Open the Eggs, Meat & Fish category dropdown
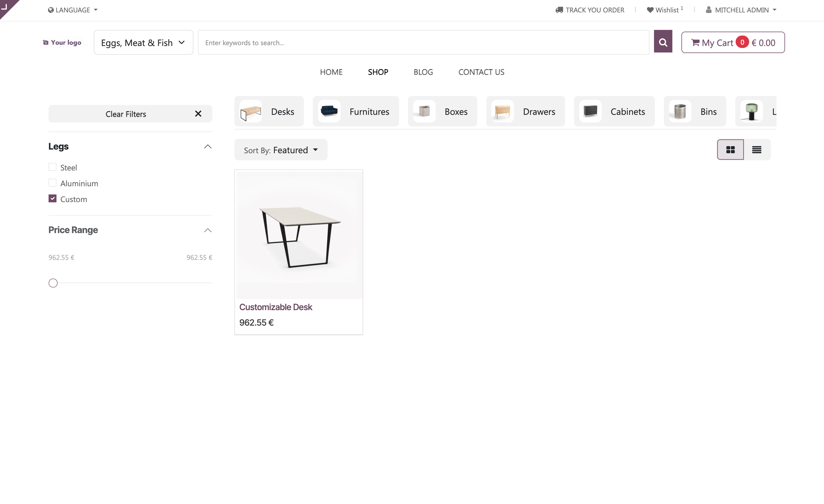This screenshot has width=824, height=504. click(143, 42)
